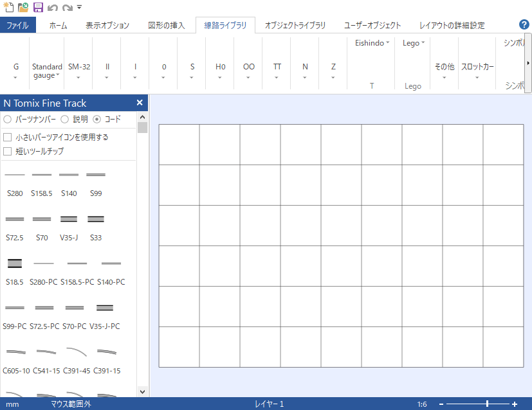Open the SM-32 library dropdown

(78, 71)
